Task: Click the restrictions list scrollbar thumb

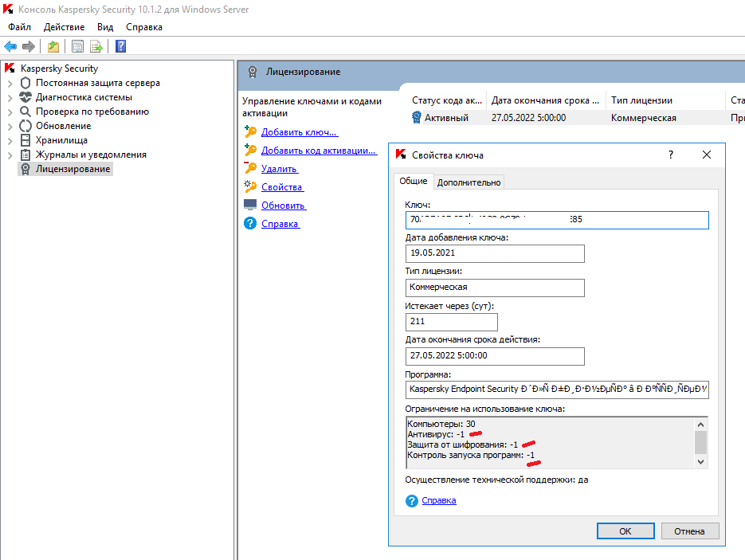Action: click(x=701, y=442)
